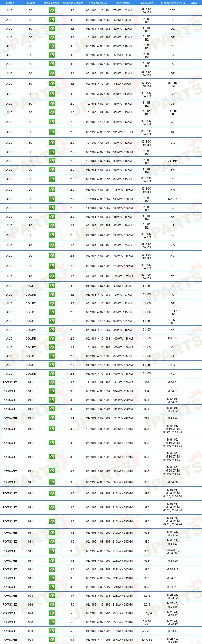
Task: Select the fuel icon in the COUPE 2.1 KE, KL row
Action: [x=52, y=321]
